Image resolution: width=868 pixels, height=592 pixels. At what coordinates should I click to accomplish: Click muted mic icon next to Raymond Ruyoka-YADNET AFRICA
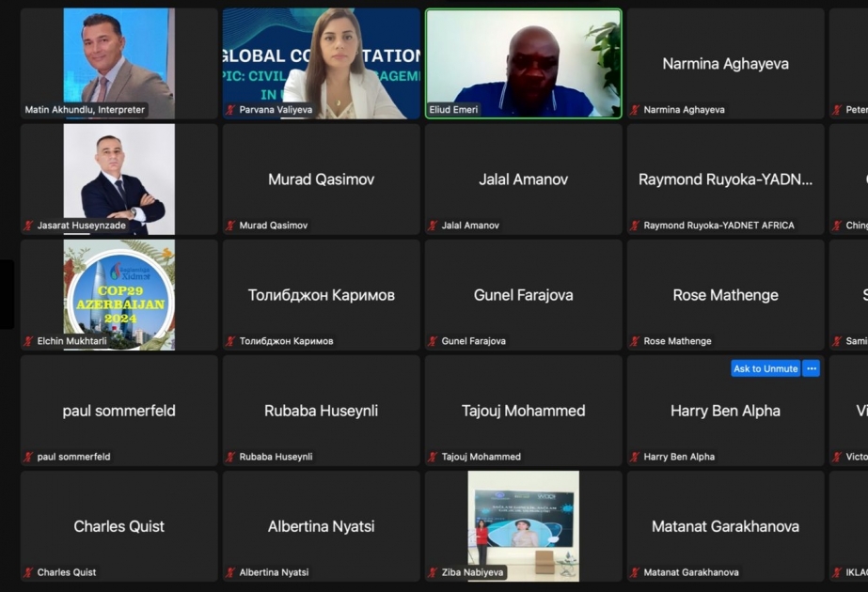pos(635,226)
